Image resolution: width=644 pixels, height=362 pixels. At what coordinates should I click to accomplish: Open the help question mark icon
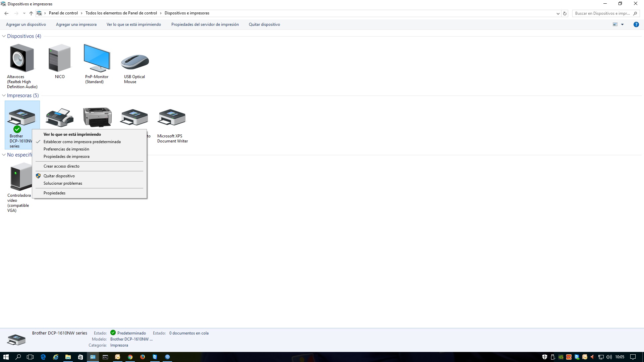636,24
